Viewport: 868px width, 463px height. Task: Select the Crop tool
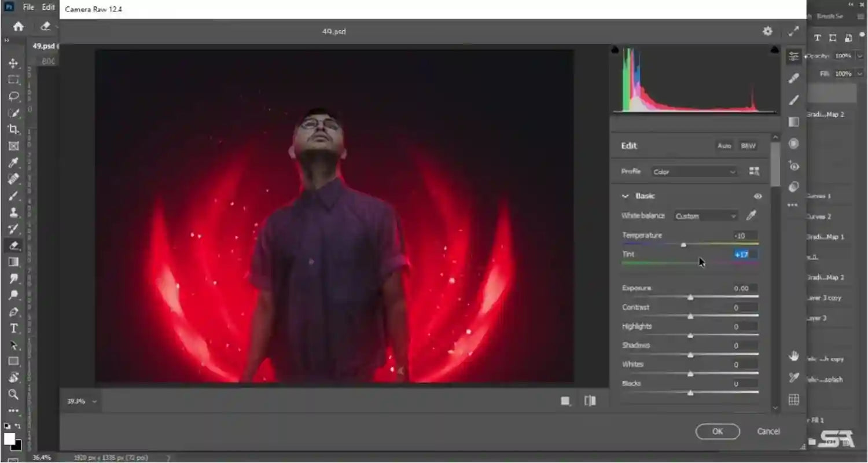[13, 129]
